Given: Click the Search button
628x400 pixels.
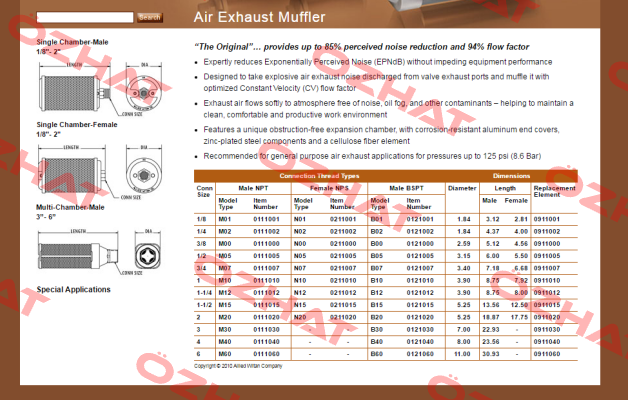Looking at the screenshot, I should tap(150, 18).
